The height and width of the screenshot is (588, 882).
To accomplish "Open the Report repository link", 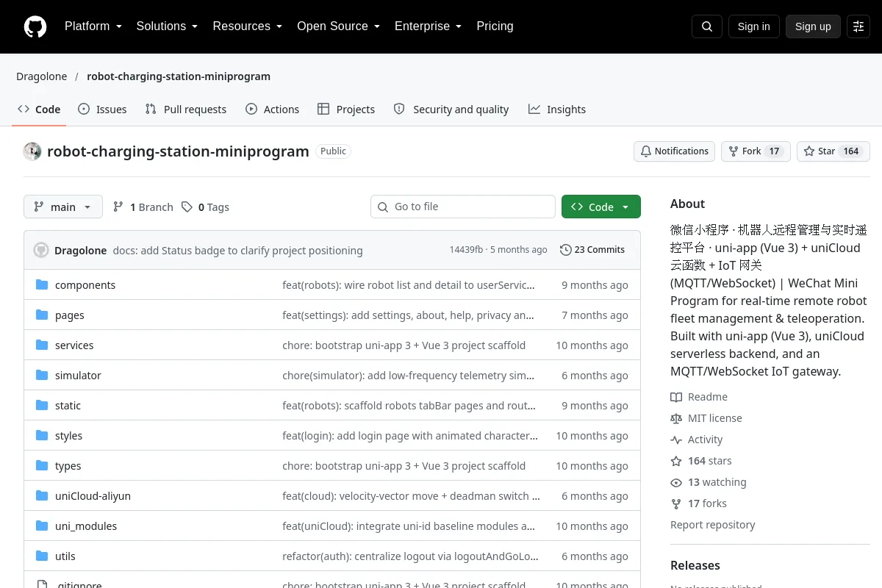I will [713, 525].
